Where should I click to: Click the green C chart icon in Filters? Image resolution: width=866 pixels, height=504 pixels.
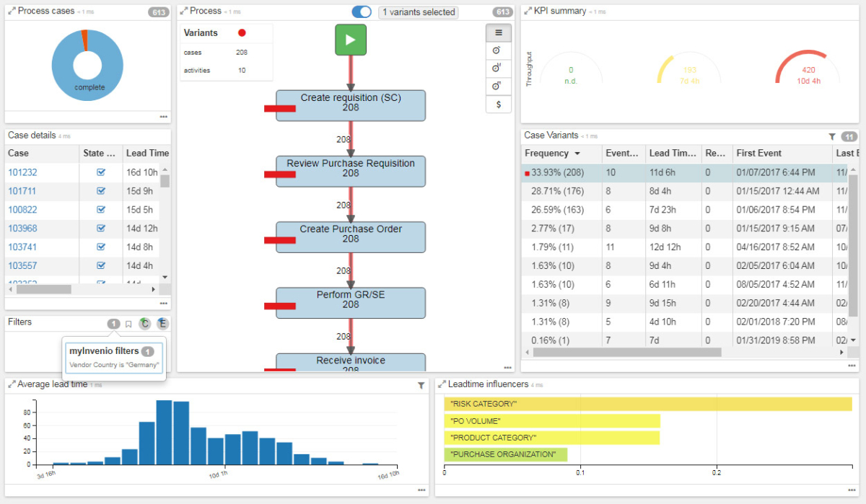point(145,323)
